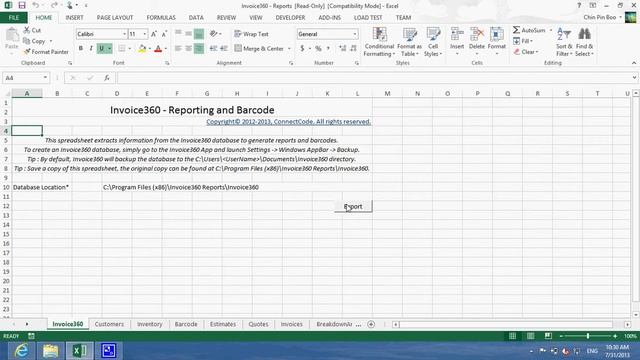Decrease font size with the smaller A icon
640x360 pixels.
[x=164, y=34]
